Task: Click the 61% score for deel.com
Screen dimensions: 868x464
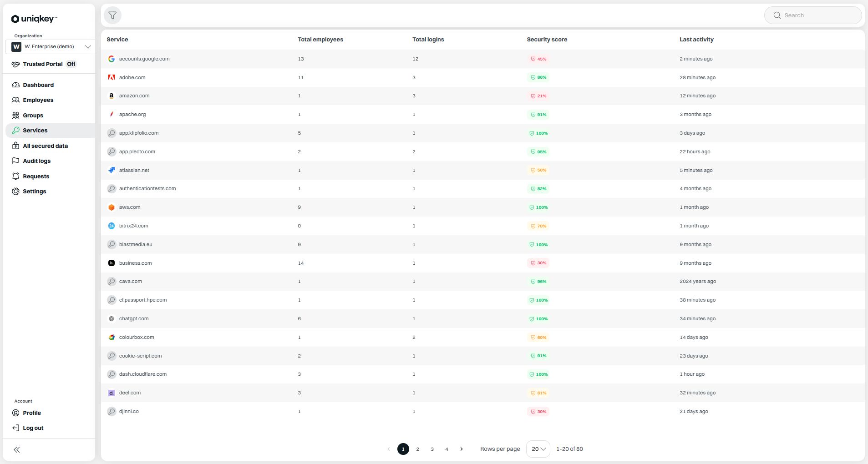Action: click(538, 393)
